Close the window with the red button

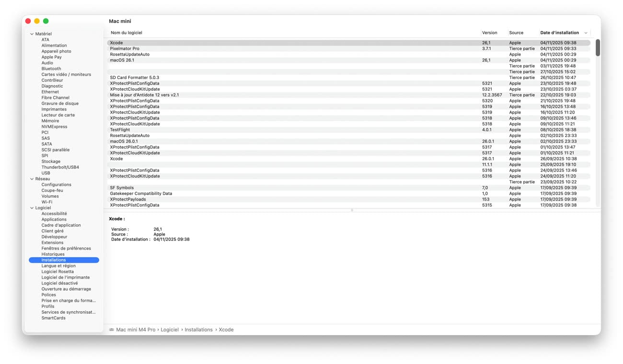point(28,21)
